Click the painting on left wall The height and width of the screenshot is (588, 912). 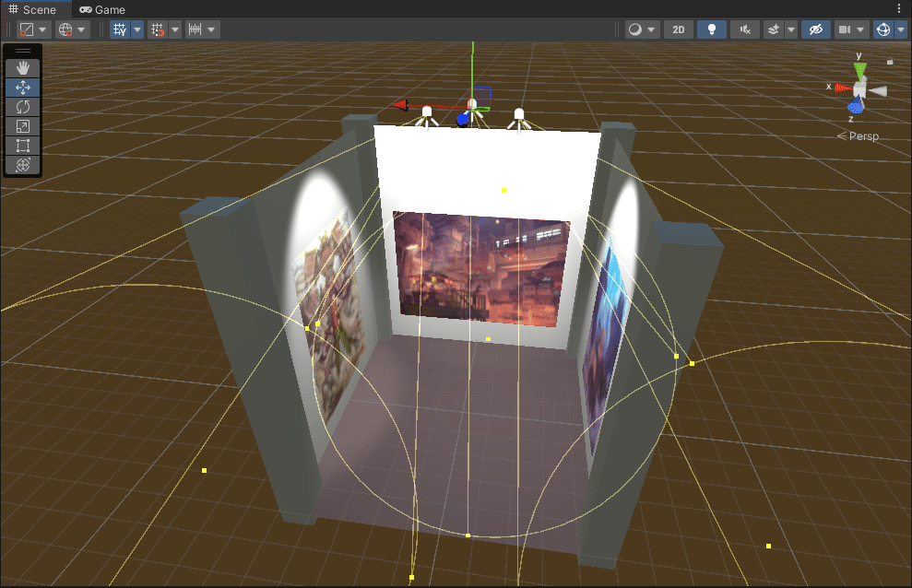[329, 313]
